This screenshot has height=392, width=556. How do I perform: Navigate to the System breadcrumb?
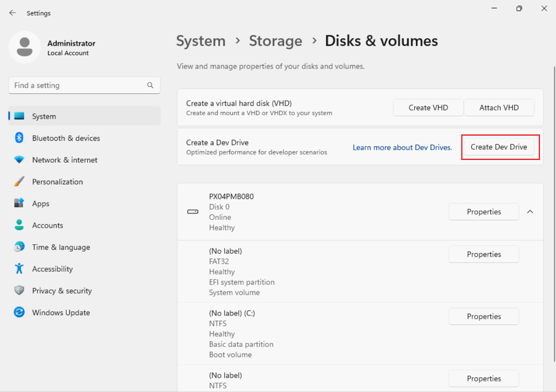click(201, 41)
